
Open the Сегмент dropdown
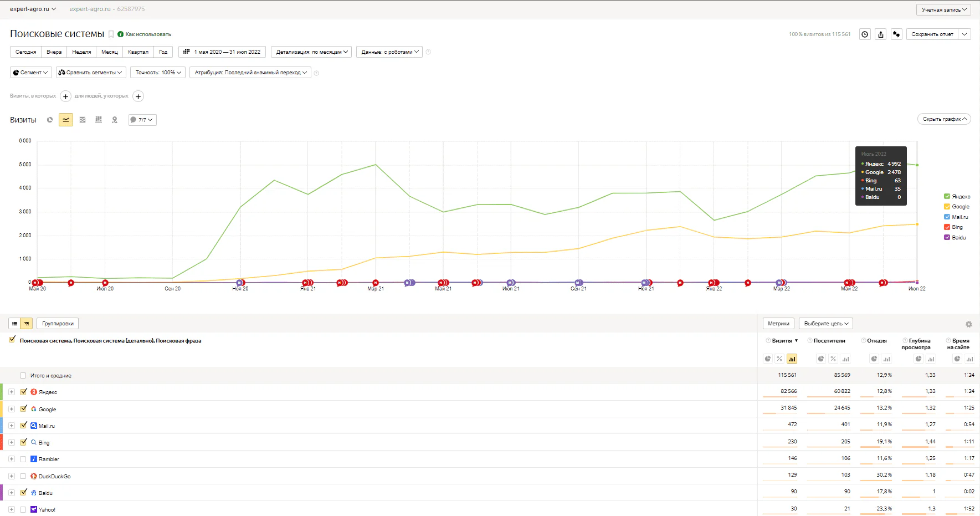point(31,73)
